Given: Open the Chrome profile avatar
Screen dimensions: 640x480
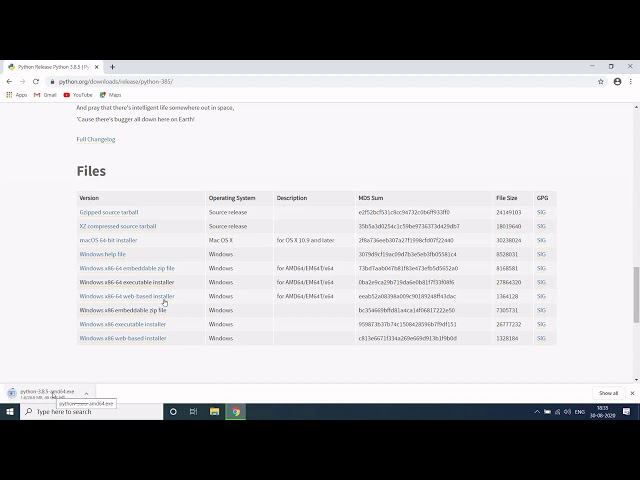Looking at the screenshot, I should click(617, 82).
